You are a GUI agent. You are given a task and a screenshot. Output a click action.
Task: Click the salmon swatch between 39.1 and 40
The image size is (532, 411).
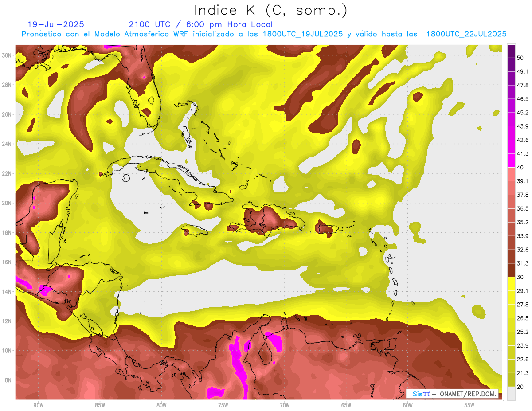[x=511, y=174]
